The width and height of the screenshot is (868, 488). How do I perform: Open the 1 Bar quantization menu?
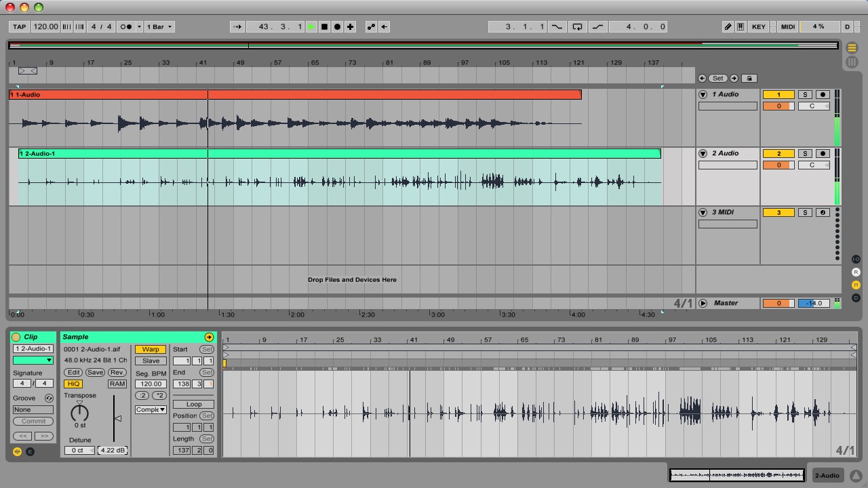coord(159,27)
